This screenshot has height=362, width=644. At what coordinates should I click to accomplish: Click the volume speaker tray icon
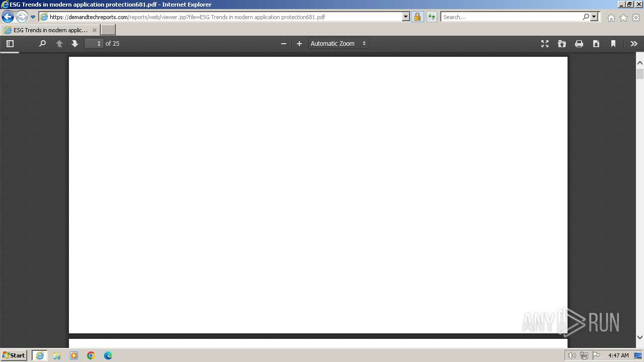click(572, 355)
